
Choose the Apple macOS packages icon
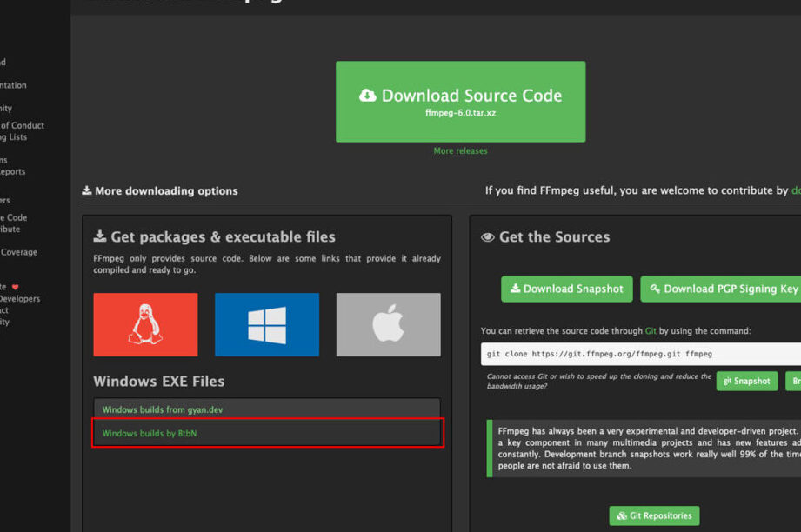pyautogui.click(x=388, y=324)
